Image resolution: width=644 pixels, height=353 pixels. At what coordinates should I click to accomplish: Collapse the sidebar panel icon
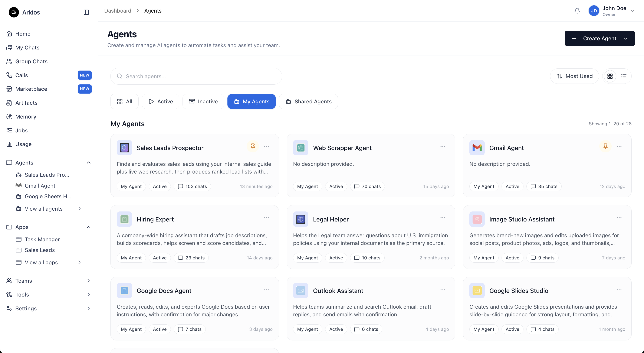click(86, 12)
